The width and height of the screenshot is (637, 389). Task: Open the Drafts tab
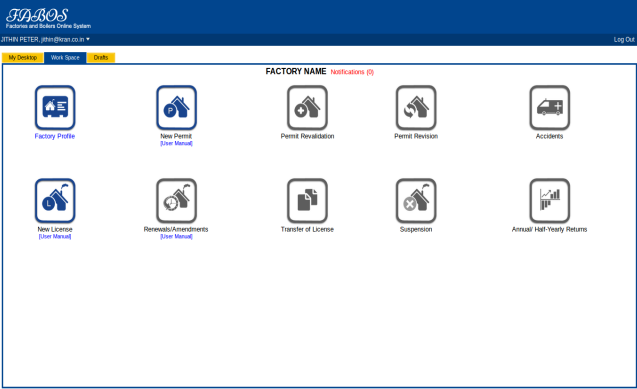click(101, 58)
